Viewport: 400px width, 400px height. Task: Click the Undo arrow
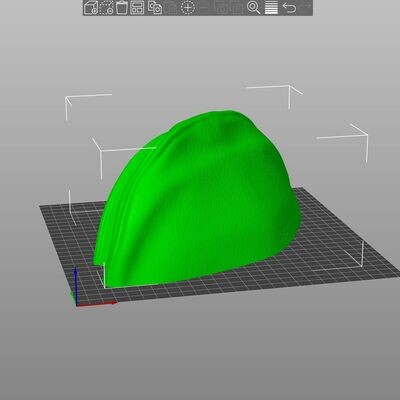[289, 8]
